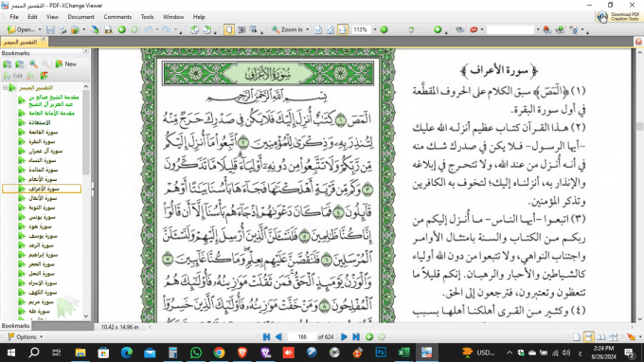Open the Window menu

click(173, 17)
